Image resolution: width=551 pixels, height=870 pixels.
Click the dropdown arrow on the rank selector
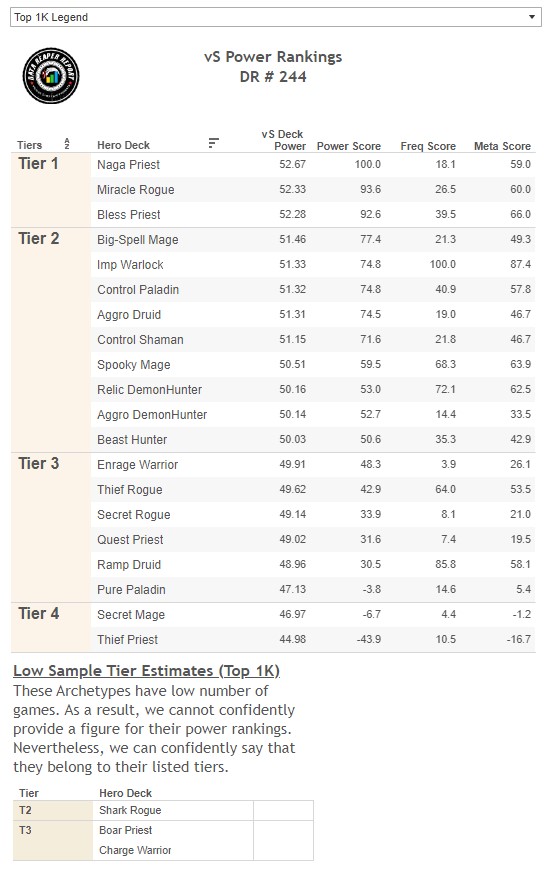(x=532, y=17)
